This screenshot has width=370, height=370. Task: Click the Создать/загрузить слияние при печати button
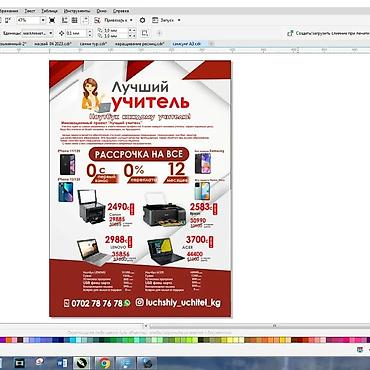[328, 33]
